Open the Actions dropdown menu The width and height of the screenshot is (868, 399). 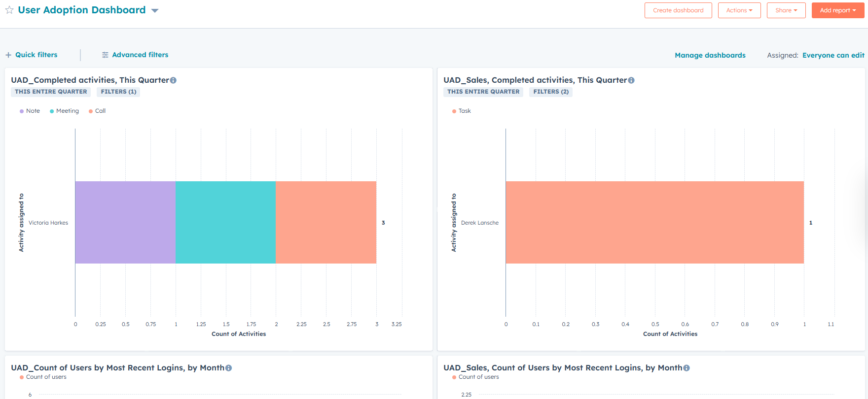[x=739, y=10]
